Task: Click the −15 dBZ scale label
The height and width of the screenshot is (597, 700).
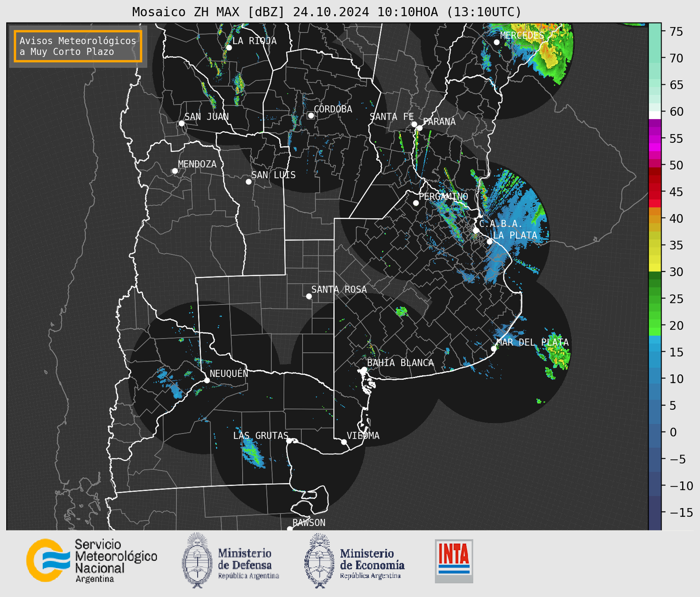Action: [x=679, y=513]
